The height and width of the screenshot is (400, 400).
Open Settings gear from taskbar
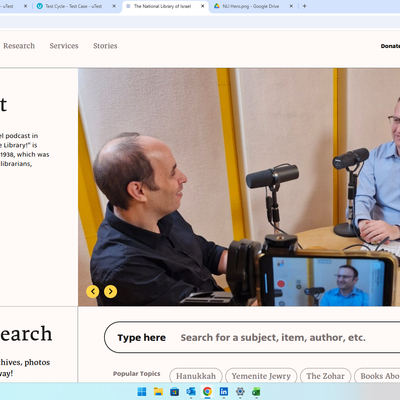[x=240, y=392]
